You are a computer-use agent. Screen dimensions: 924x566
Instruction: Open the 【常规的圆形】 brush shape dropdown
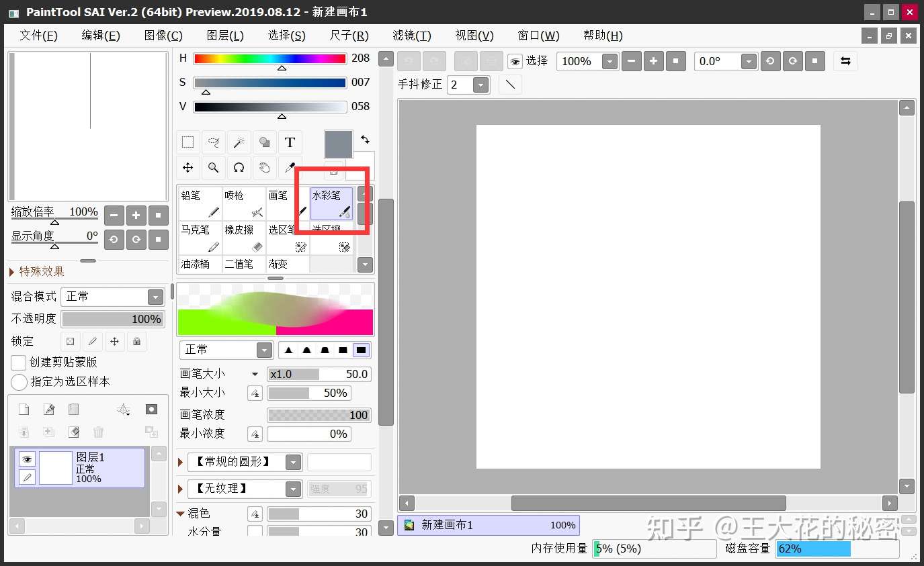[292, 462]
